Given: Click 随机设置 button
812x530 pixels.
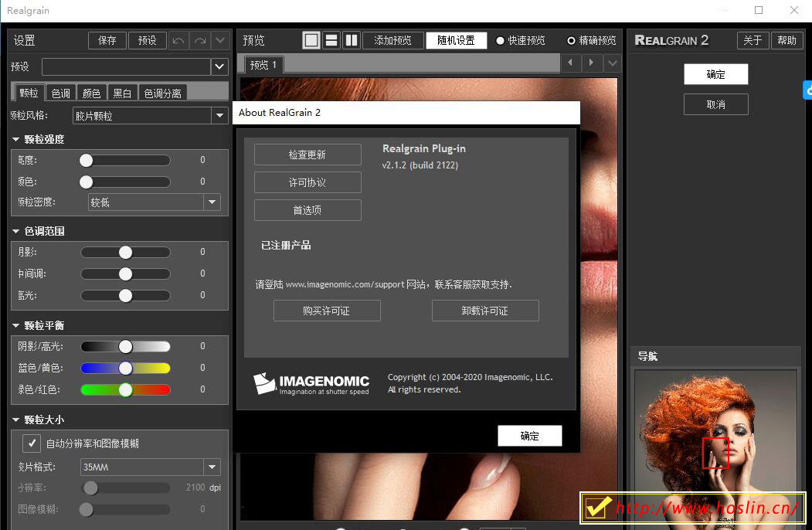Looking at the screenshot, I should pyautogui.click(x=457, y=40).
